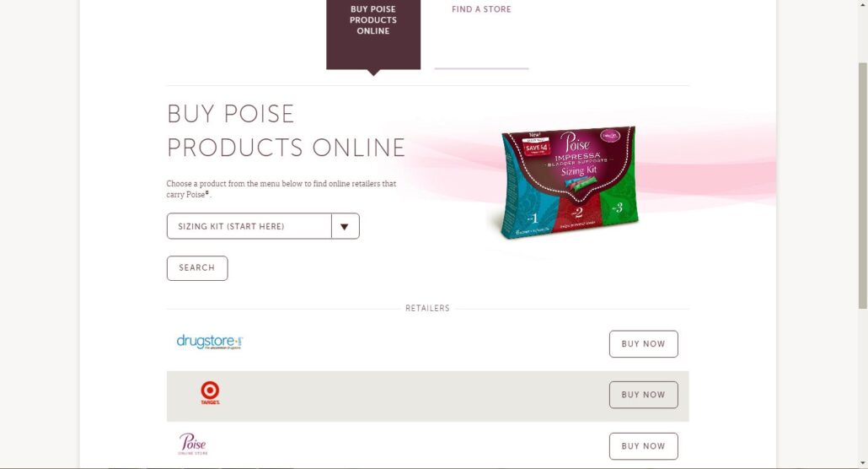Buy now from Poise Online Store
The width and height of the screenshot is (868, 469).
tap(643, 445)
